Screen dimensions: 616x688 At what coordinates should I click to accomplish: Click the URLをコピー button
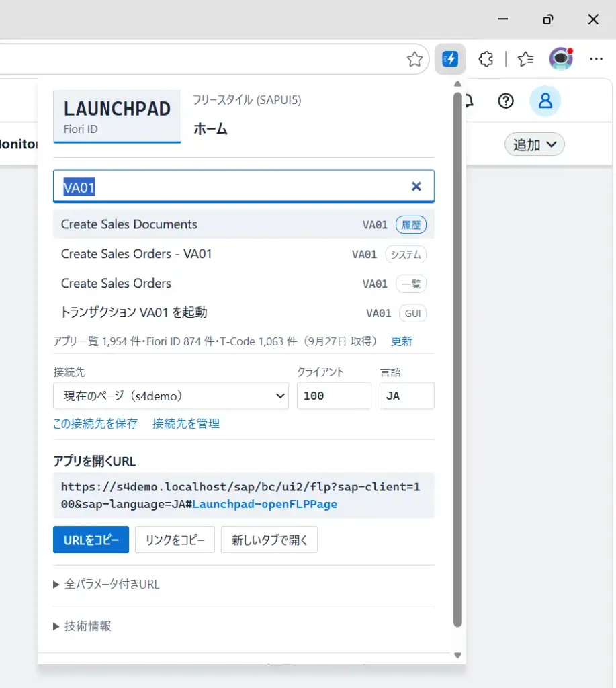[x=91, y=540]
